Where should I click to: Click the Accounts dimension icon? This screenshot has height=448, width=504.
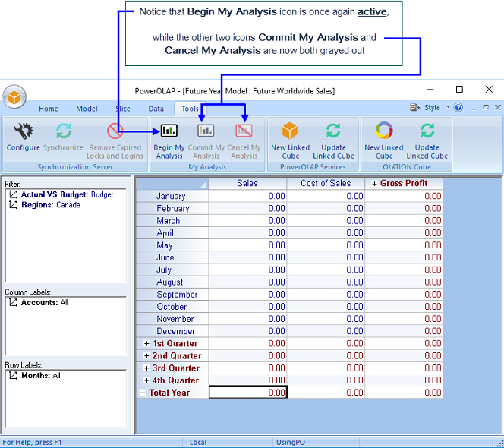tap(13, 303)
